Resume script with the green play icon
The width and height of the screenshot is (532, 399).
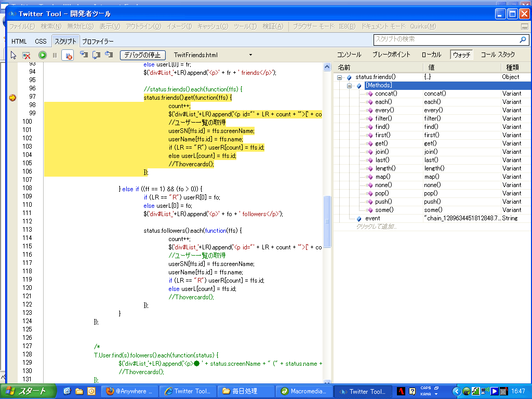[43, 55]
